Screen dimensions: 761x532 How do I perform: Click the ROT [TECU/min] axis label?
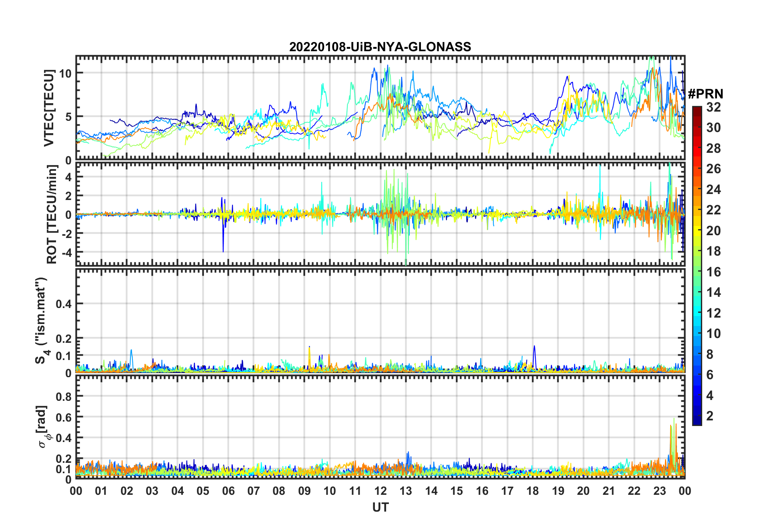[52, 214]
